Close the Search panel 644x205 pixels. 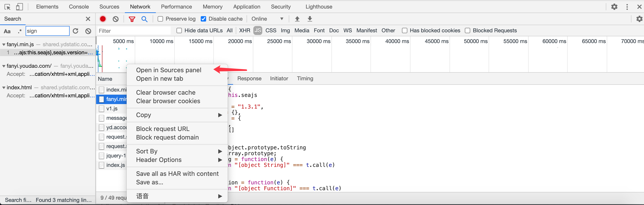pos(88,19)
